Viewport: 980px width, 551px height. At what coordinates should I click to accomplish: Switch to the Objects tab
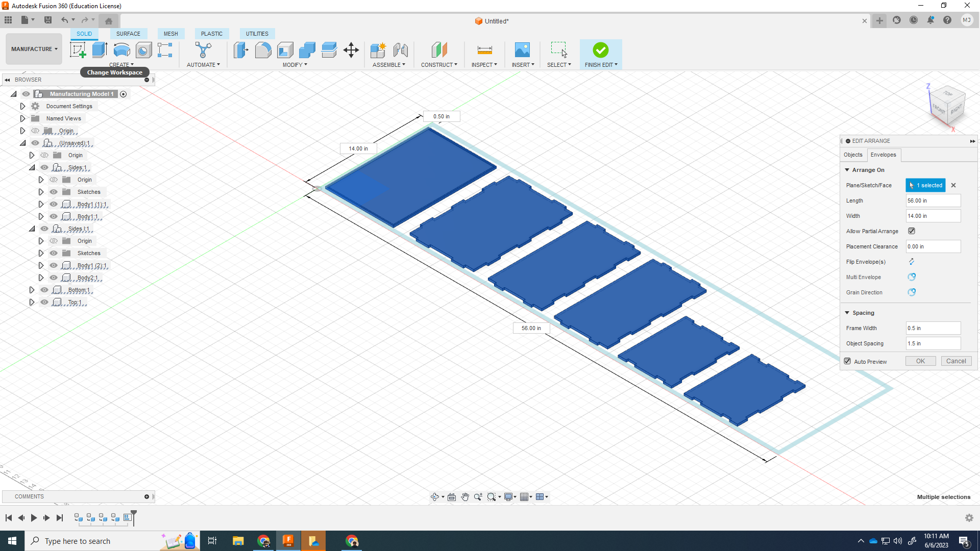pyautogui.click(x=853, y=155)
